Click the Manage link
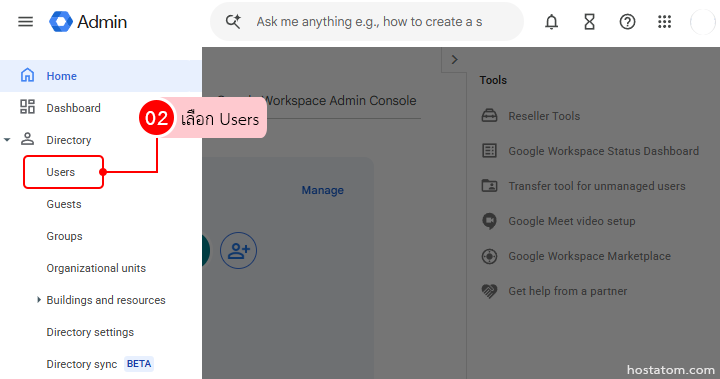This screenshot has width=720, height=379. pyautogui.click(x=322, y=190)
